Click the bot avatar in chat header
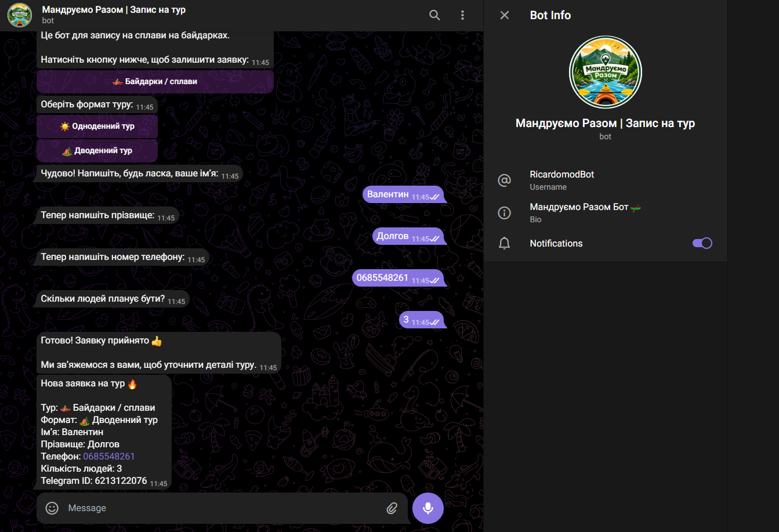Screen dimensions: 779x532 pyautogui.click(x=20, y=15)
